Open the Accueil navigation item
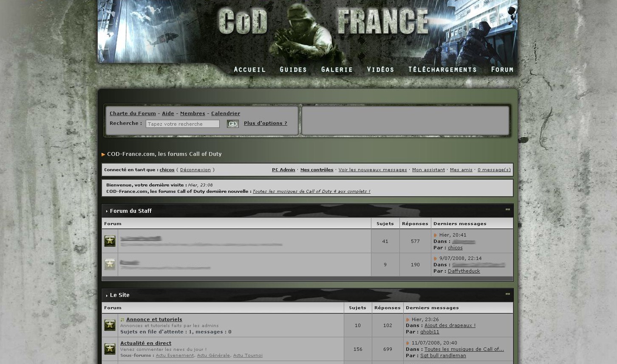617x364 pixels. coord(249,69)
